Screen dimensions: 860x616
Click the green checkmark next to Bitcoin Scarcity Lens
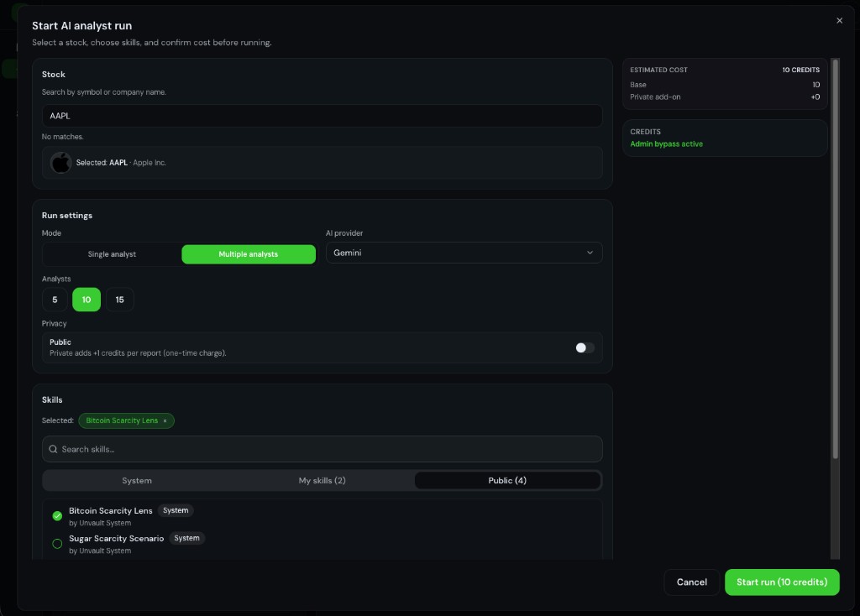[56, 515]
